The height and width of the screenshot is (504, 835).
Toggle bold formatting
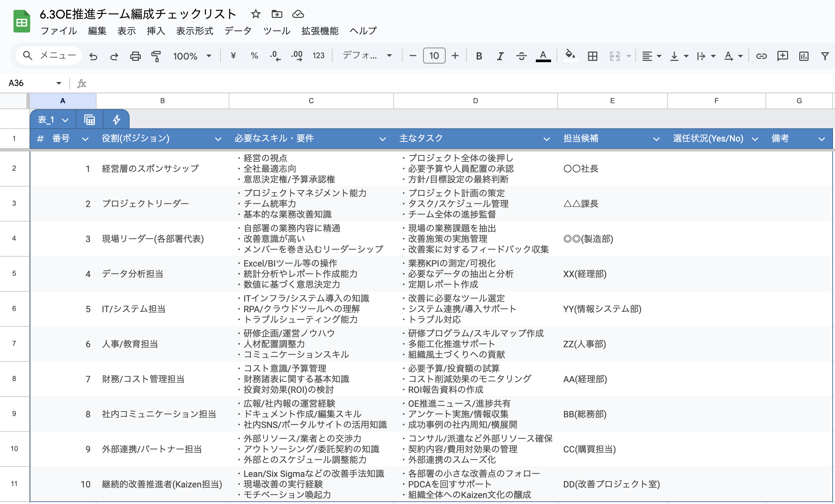click(479, 56)
